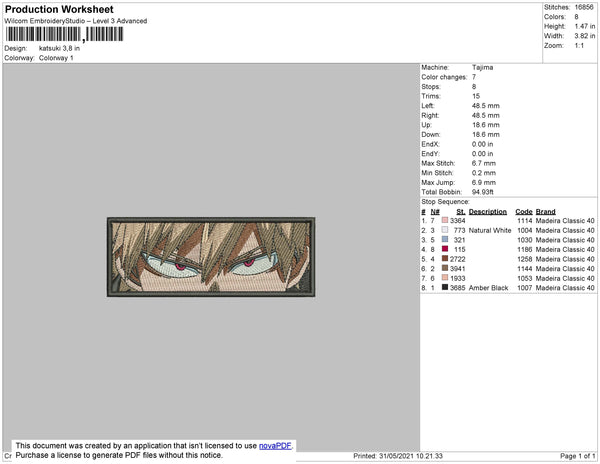Click the 'Production Worksheet' title

(59, 10)
